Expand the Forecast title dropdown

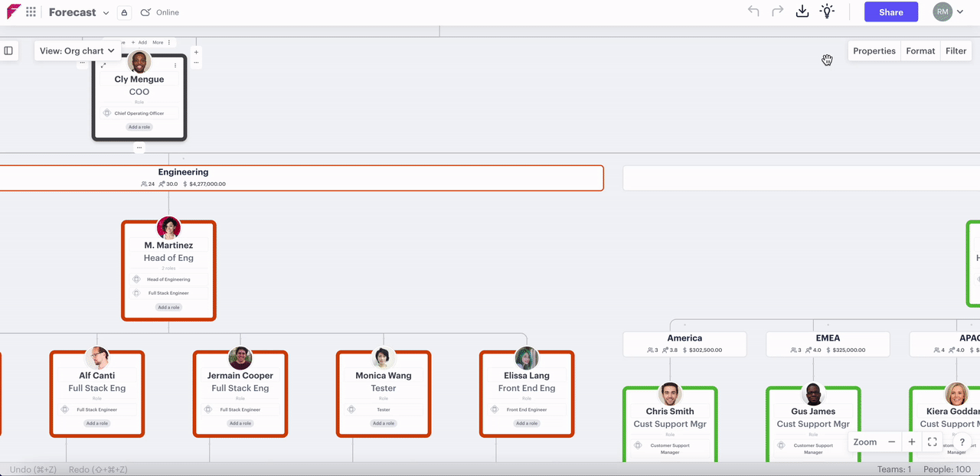(106, 13)
